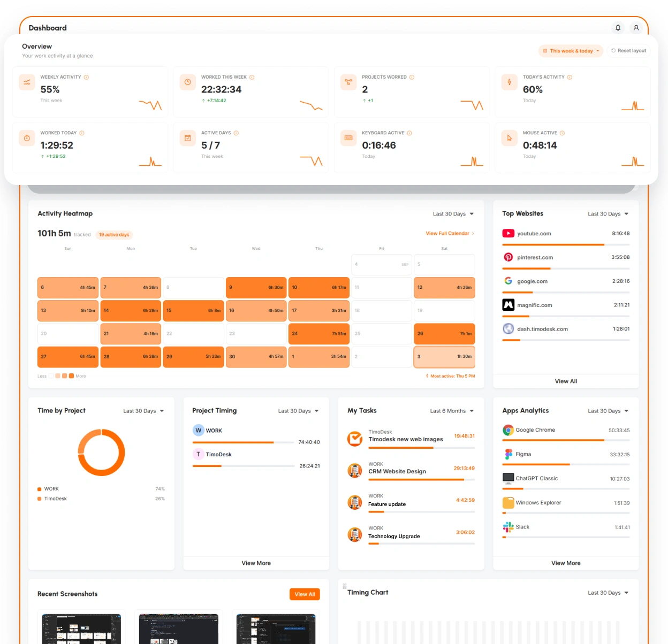This screenshot has width=668, height=644.
Task: Open the View Full Calendar link
Action: pos(450,233)
